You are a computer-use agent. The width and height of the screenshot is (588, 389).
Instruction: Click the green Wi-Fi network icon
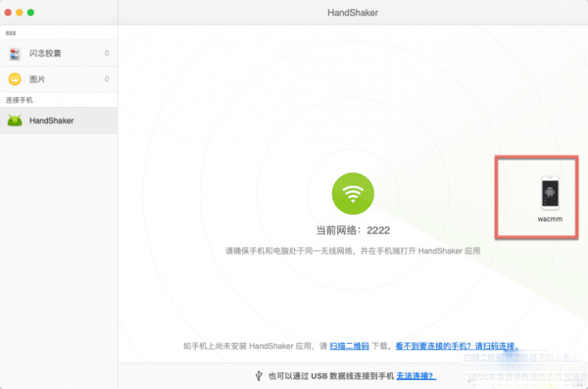click(353, 193)
